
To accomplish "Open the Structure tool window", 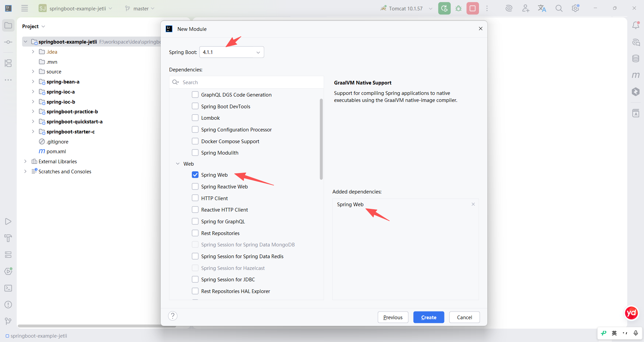I will click(x=8, y=63).
